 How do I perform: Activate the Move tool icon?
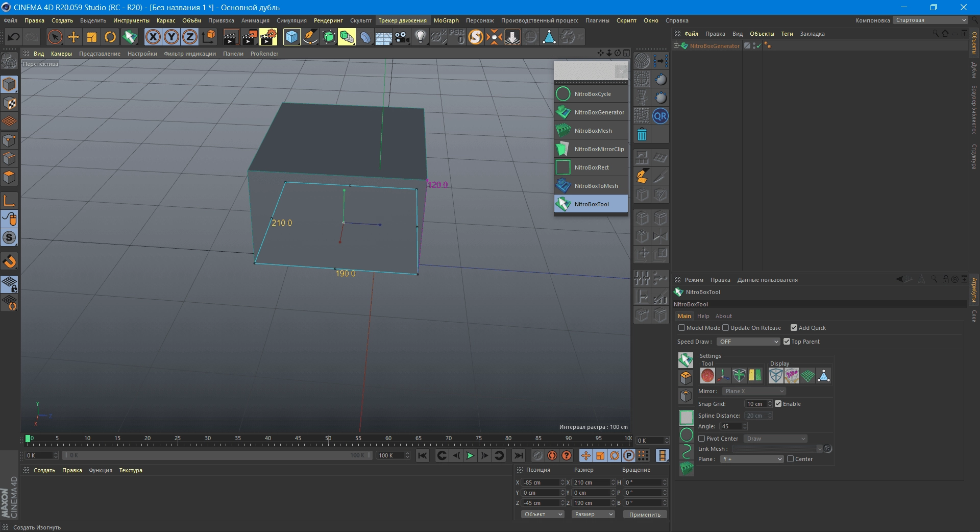pos(73,37)
